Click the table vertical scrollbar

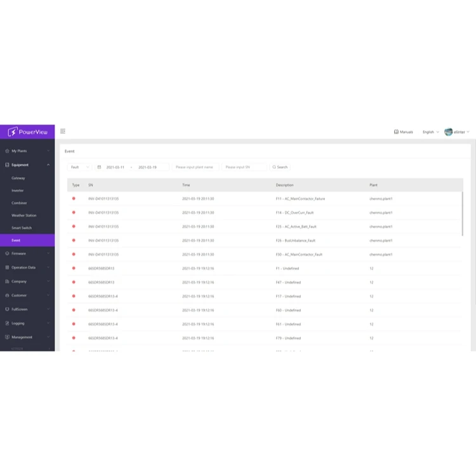462,214
